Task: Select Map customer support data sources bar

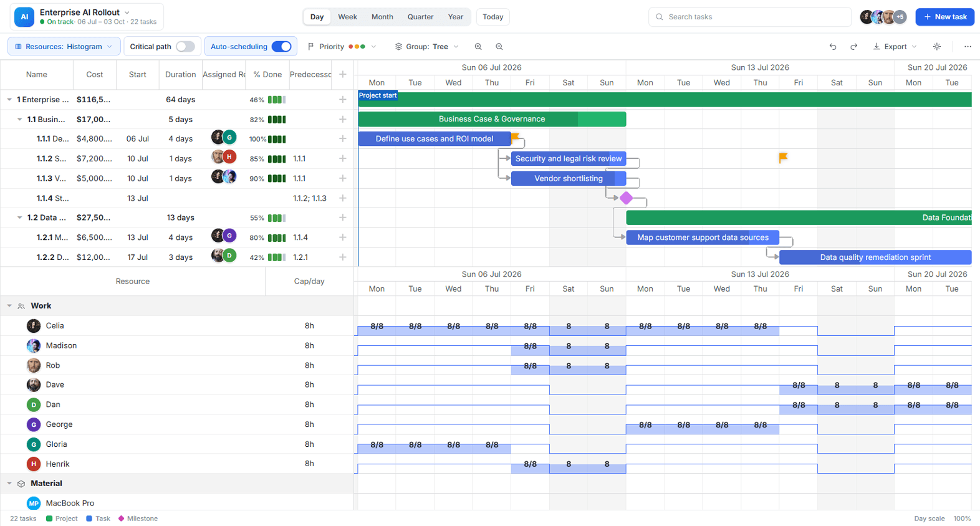Action: 703,237
